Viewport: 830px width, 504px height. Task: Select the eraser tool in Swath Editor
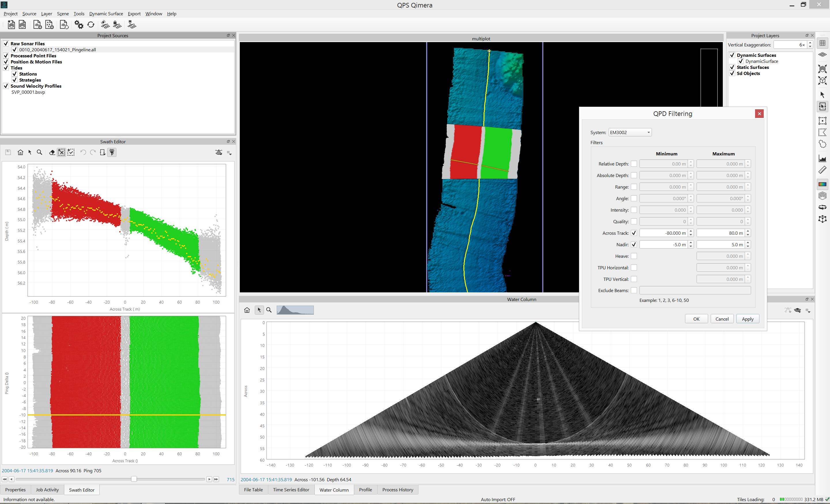(52, 152)
